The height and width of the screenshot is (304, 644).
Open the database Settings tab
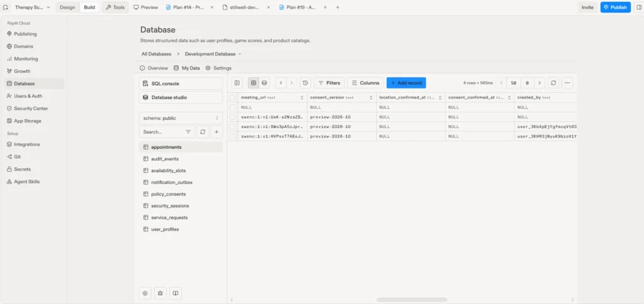(218, 68)
